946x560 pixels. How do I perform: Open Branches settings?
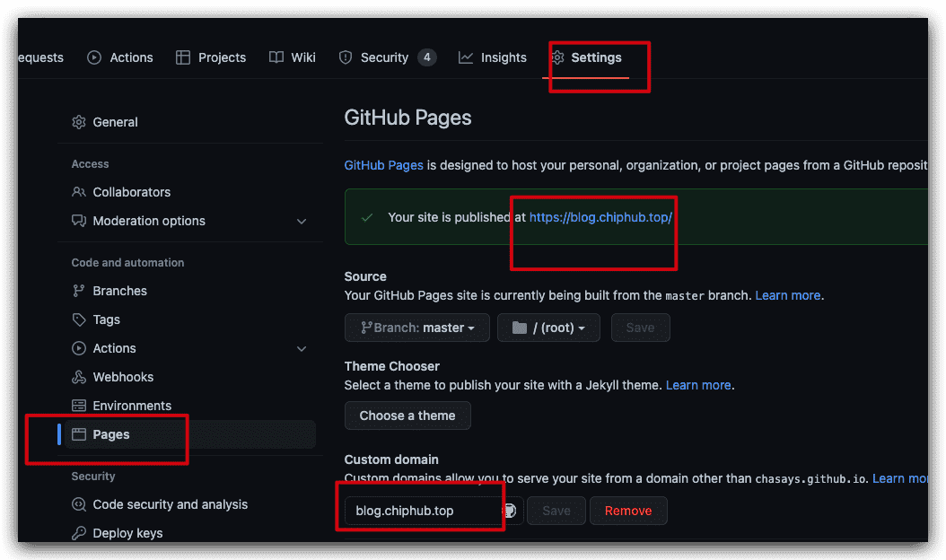190,291
